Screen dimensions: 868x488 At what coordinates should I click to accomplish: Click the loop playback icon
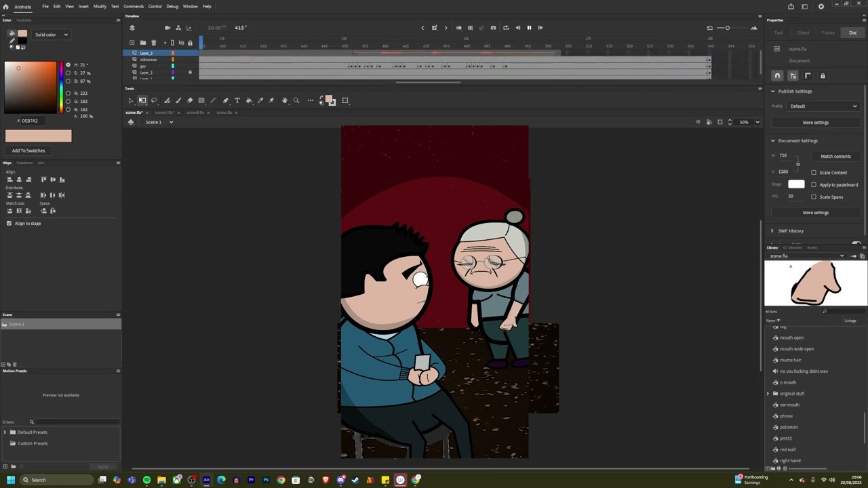pos(506,28)
